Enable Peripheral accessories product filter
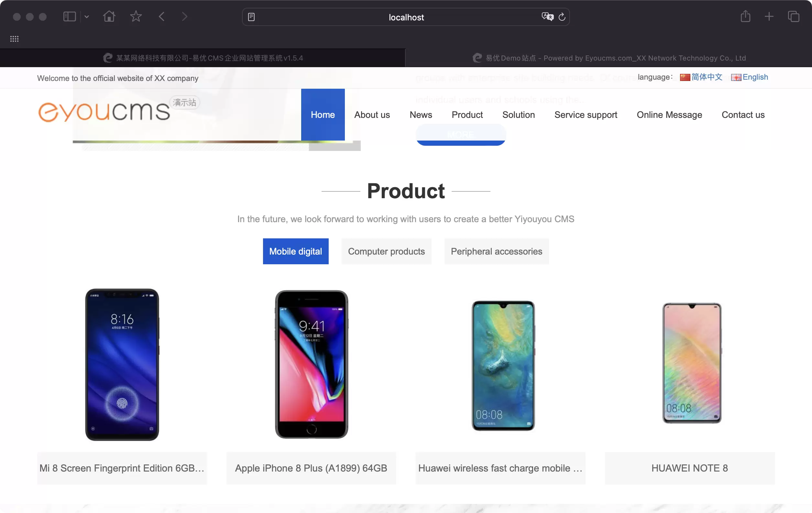 496,251
